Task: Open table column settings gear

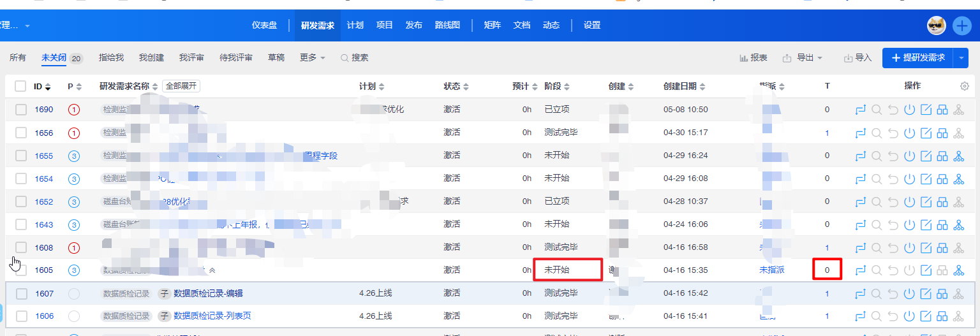Action: (x=965, y=86)
